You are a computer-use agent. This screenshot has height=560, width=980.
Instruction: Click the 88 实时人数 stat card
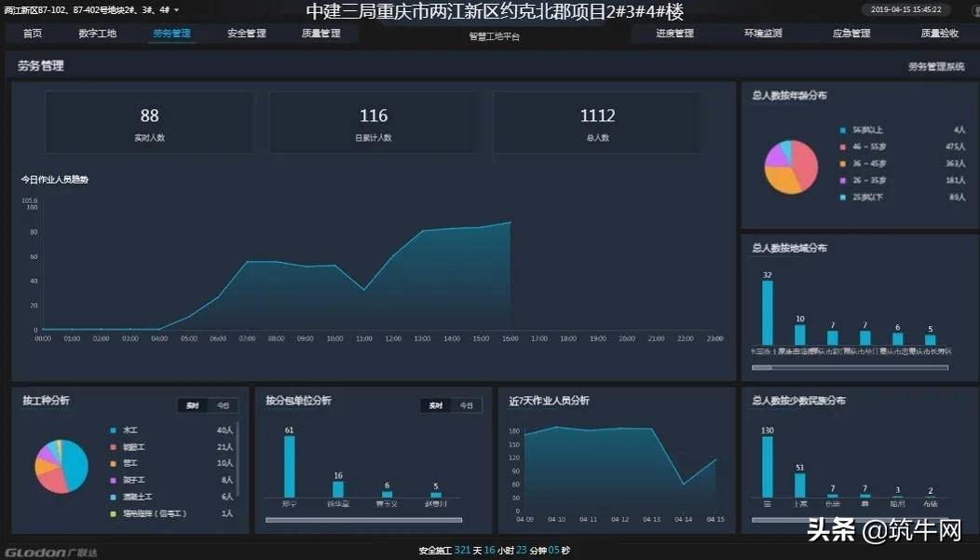coord(148,123)
